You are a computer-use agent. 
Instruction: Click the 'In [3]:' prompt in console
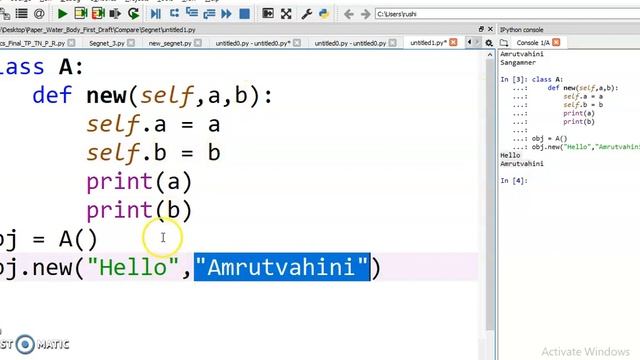click(514, 79)
